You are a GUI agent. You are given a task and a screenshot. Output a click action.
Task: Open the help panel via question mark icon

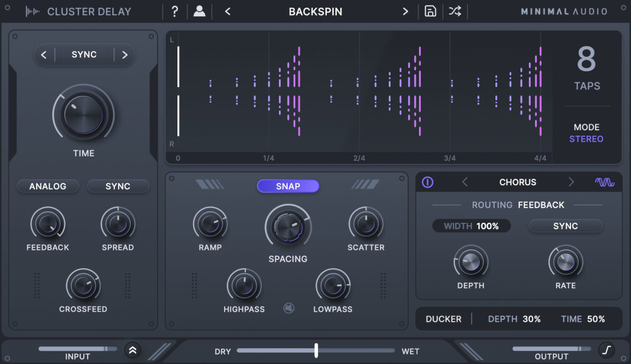point(175,11)
